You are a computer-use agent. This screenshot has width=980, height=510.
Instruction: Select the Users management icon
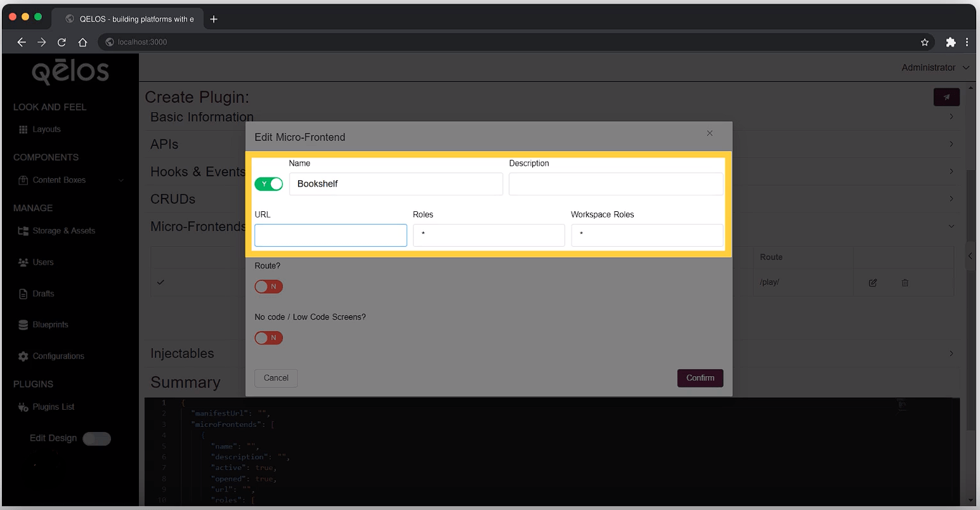pyautogui.click(x=23, y=262)
